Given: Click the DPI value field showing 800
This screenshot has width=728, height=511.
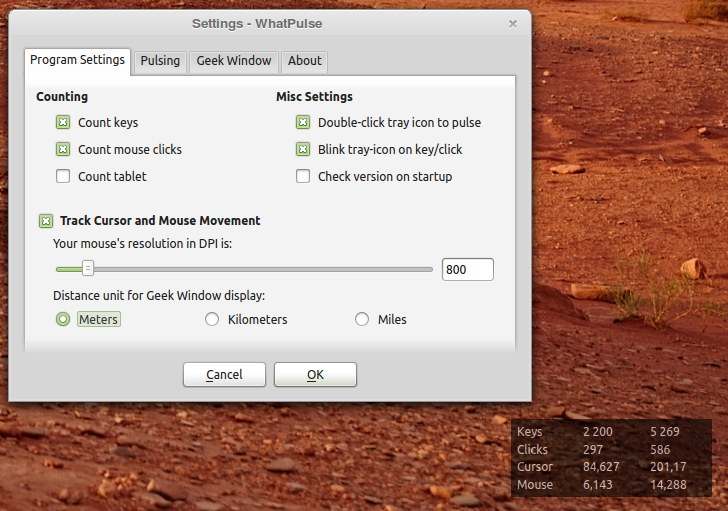Looking at the screenshot, I should coord(468,270).
